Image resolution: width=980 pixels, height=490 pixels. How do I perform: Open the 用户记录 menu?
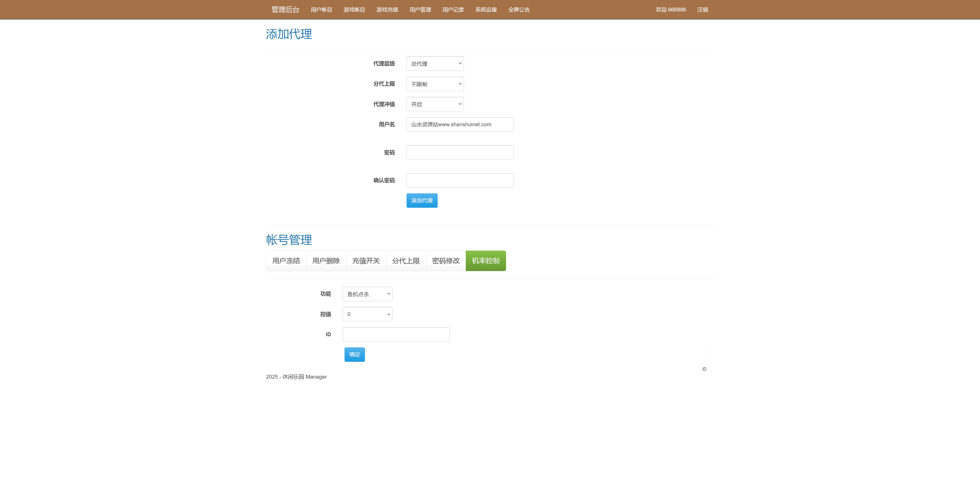tap(453, 9)
